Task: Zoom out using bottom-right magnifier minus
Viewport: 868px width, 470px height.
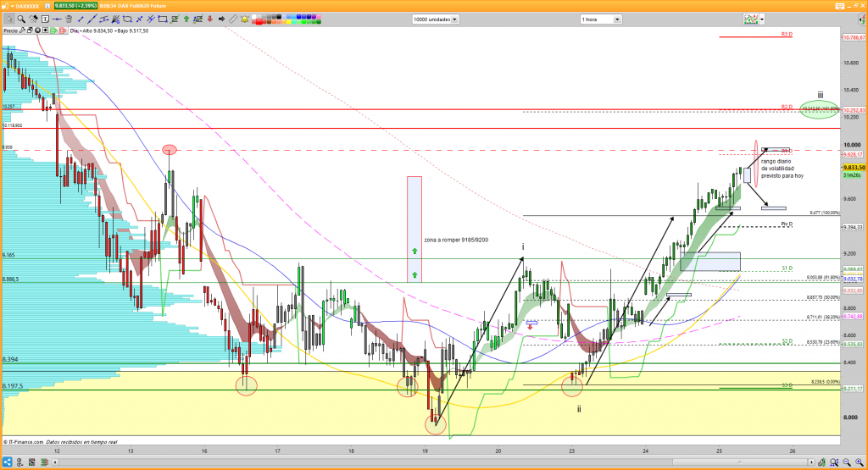Action: [844, 462]
